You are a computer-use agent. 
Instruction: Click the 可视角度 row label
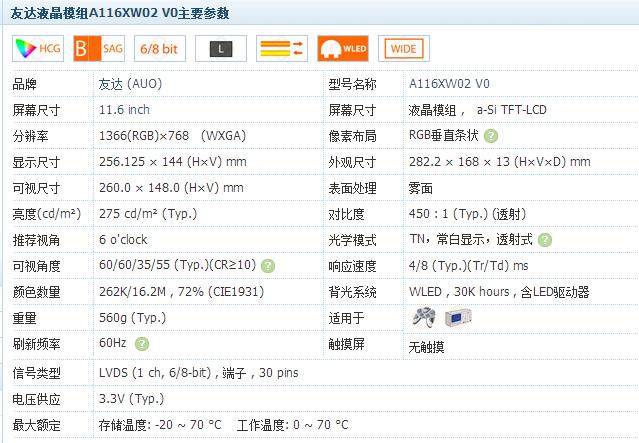[36, 266]
